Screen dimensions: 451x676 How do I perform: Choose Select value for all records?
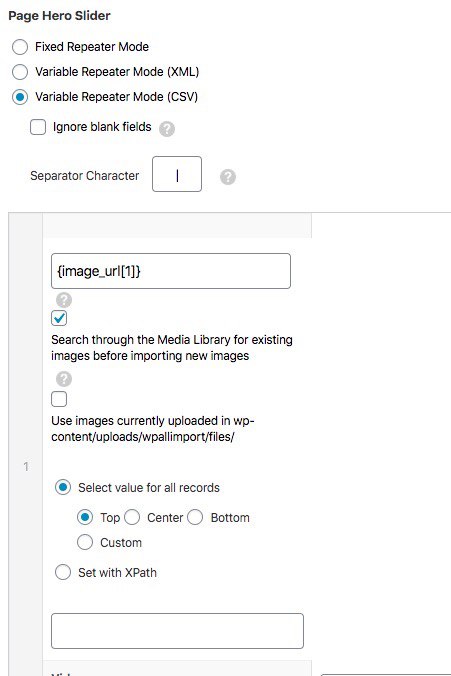[x=63, y=487]
